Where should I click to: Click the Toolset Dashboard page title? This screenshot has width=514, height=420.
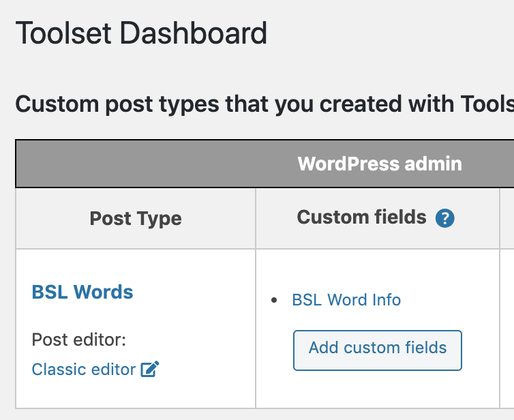click(x=141, y=33)
